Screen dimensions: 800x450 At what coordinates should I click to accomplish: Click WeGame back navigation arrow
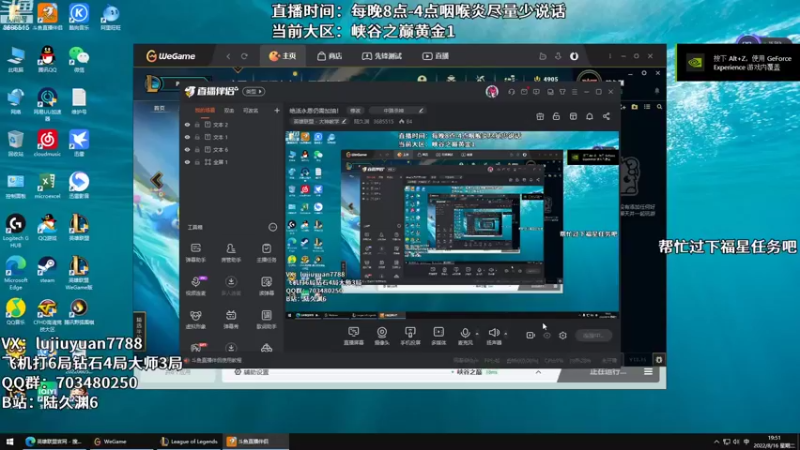point(228,56)
